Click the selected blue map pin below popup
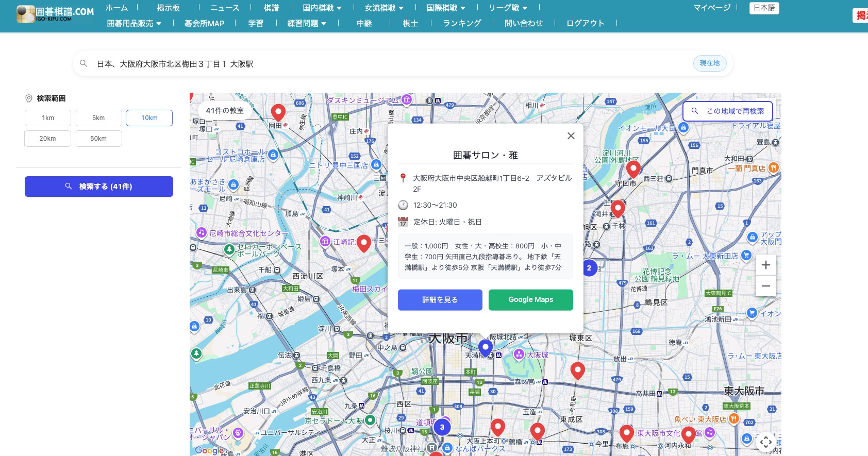This screenshot has height=456, width=868. tap(485, 348)
